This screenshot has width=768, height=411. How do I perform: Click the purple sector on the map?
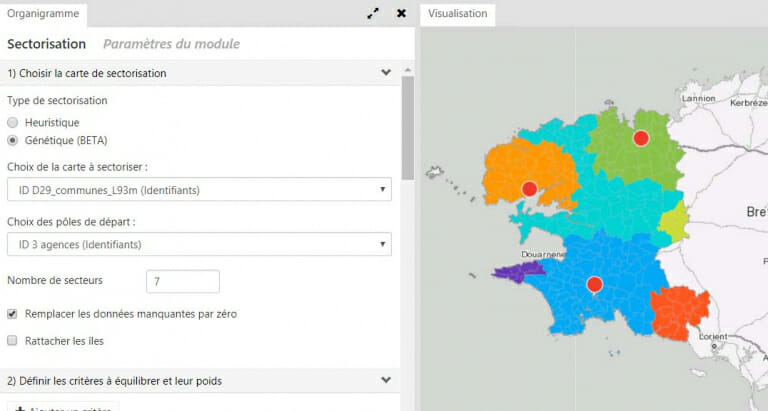517,270
